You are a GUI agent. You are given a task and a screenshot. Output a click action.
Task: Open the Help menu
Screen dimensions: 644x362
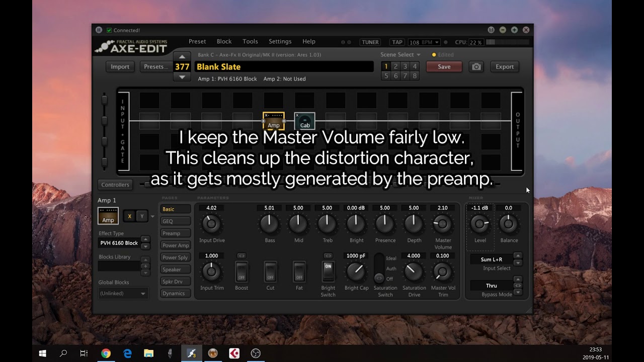(309, 42)
